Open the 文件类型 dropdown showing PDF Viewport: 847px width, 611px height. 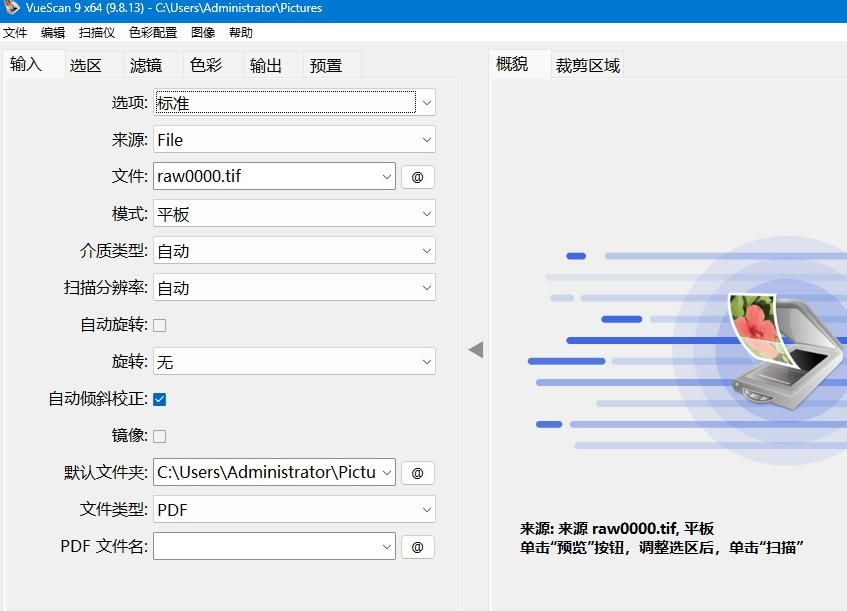[294, 509]
